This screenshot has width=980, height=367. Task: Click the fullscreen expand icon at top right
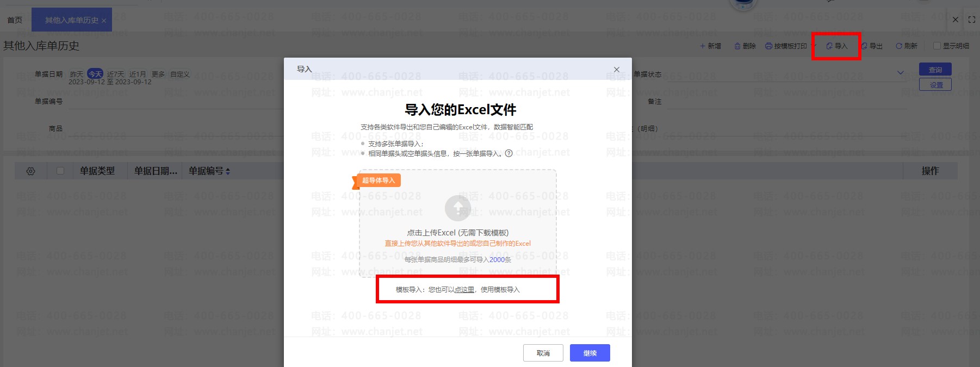click(972, 20)
